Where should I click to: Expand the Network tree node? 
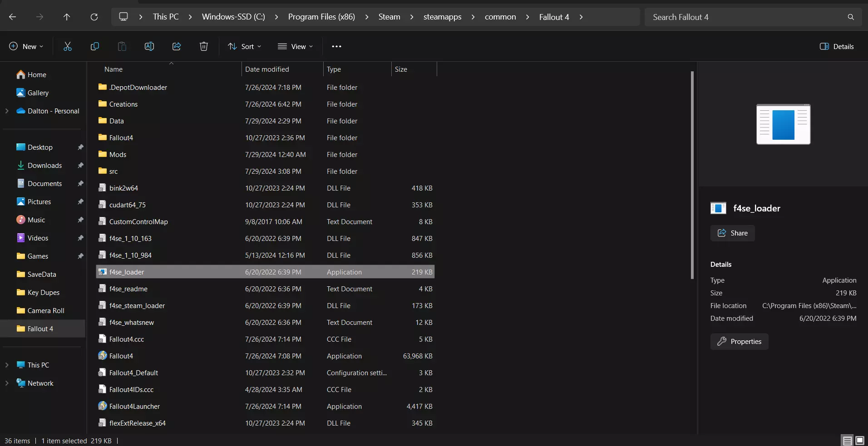pos(7,383)
